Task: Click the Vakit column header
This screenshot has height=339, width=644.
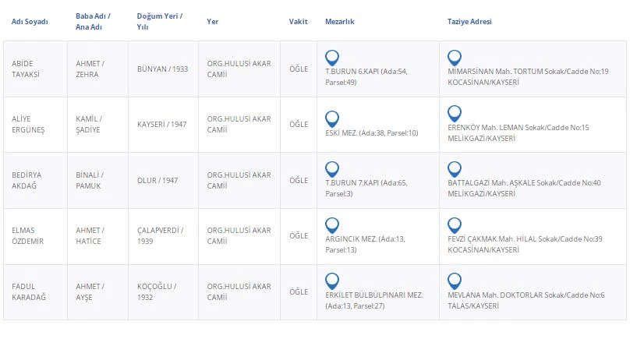Action: click(297, 22)
